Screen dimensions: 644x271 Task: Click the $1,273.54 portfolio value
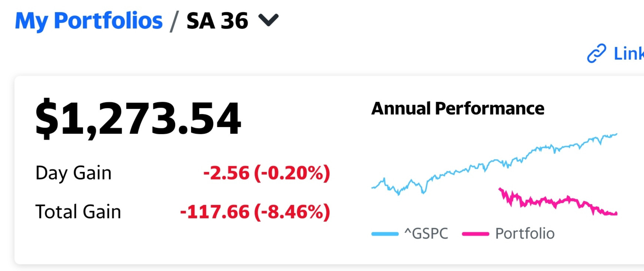[x=138, y=118]
